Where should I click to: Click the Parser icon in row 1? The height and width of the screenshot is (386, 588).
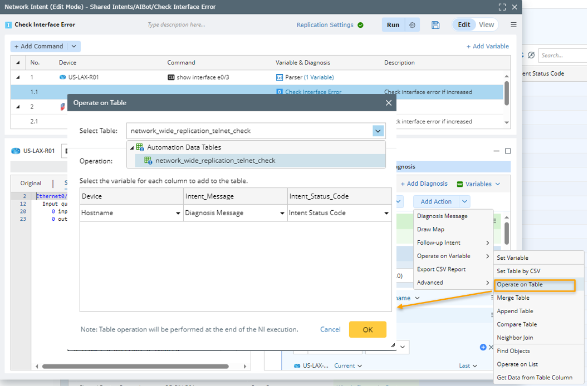click(x=280, y=77)
